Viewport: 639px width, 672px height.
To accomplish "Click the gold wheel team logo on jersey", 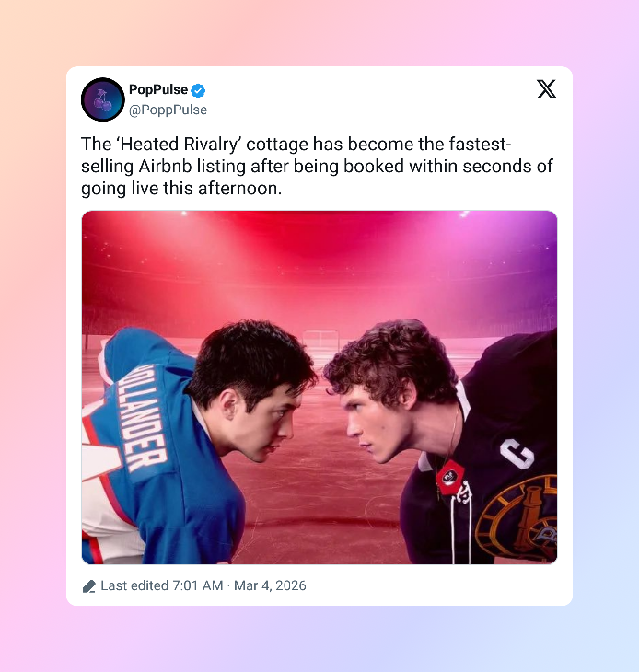I will 517,519.
